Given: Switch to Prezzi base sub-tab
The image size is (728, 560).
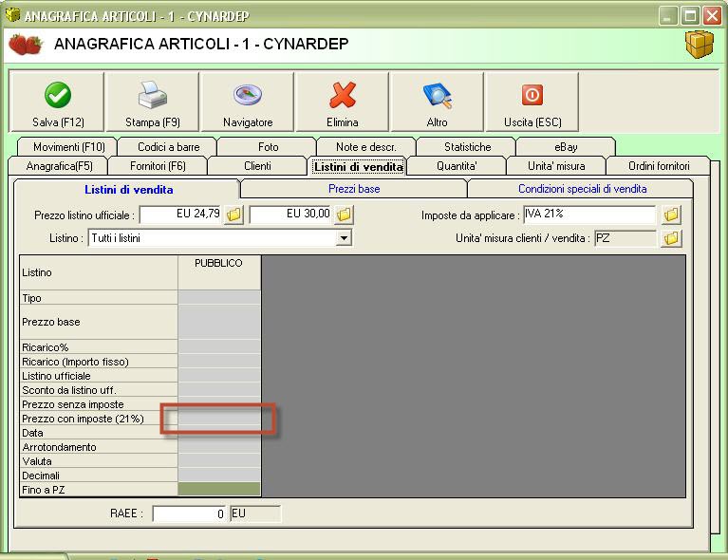Looking at the screenshot, I should coord(354,189).
